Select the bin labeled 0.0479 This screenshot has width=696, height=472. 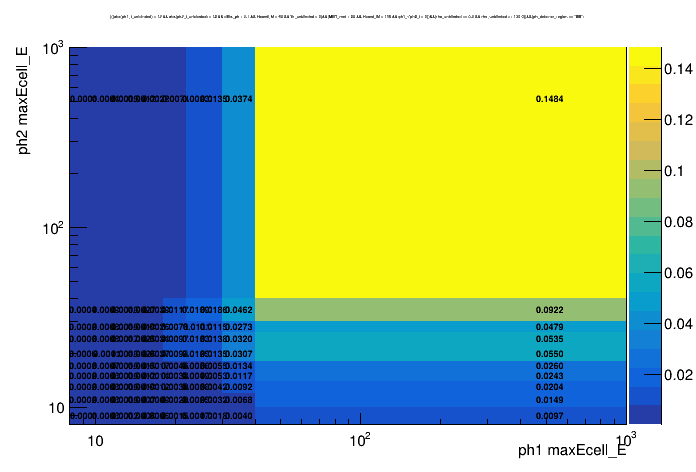(x=549, y=327)
